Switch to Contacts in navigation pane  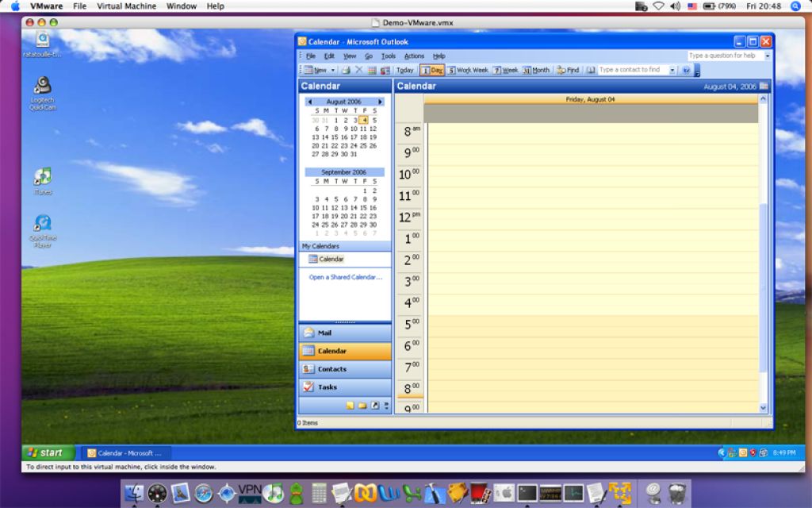[x=345, y=369]
